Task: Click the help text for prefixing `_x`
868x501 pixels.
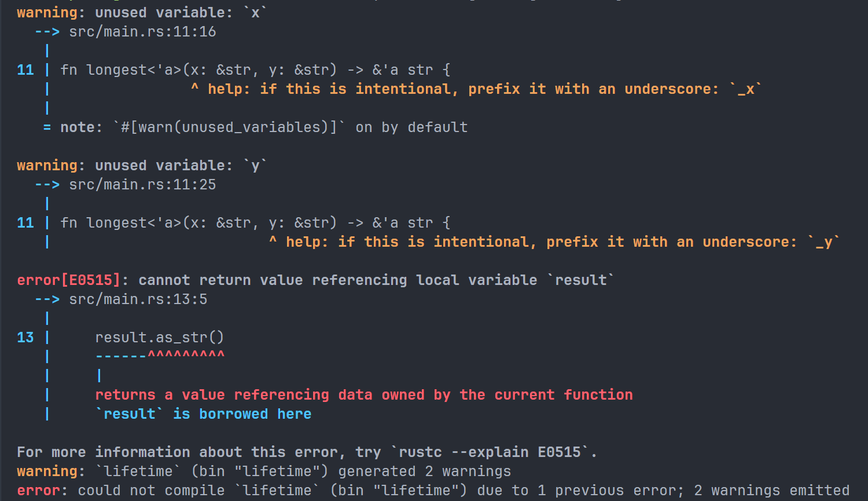Action: tap(463, 89)
